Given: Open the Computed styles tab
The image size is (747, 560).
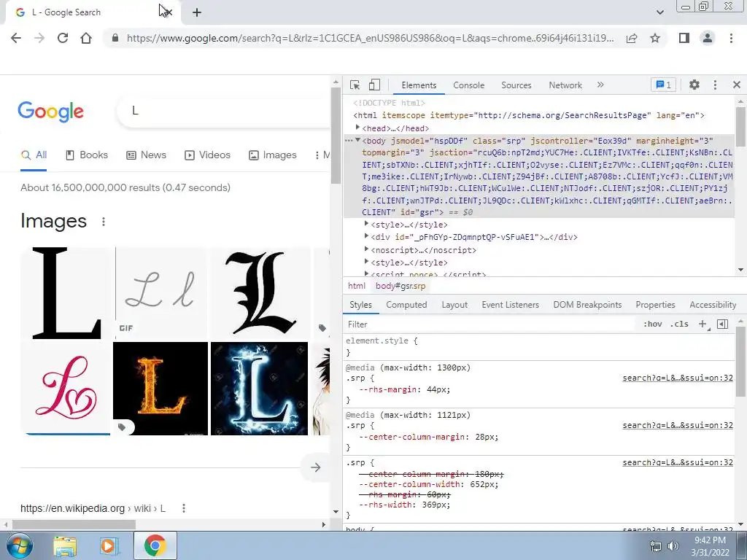Looking at the screenshot, I should coord(406,305).
